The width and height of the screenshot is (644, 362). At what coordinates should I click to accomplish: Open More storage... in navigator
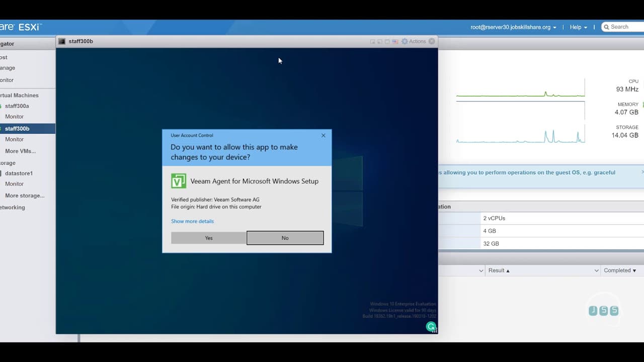[x=25, y=196]
